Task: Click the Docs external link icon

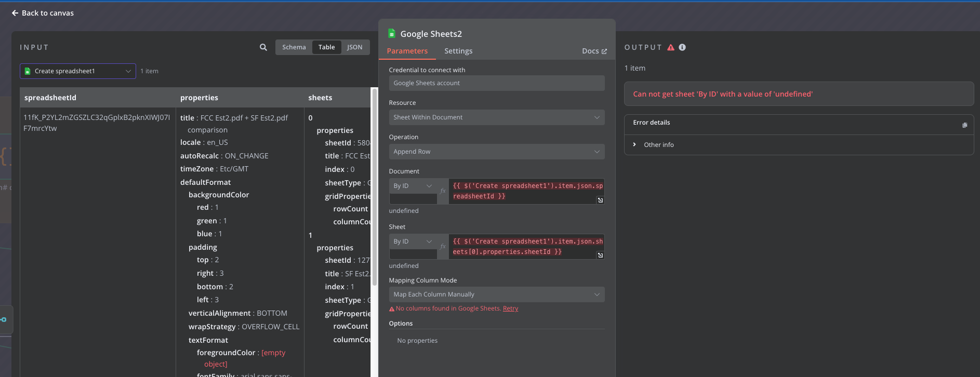Action: pos(604,51)
